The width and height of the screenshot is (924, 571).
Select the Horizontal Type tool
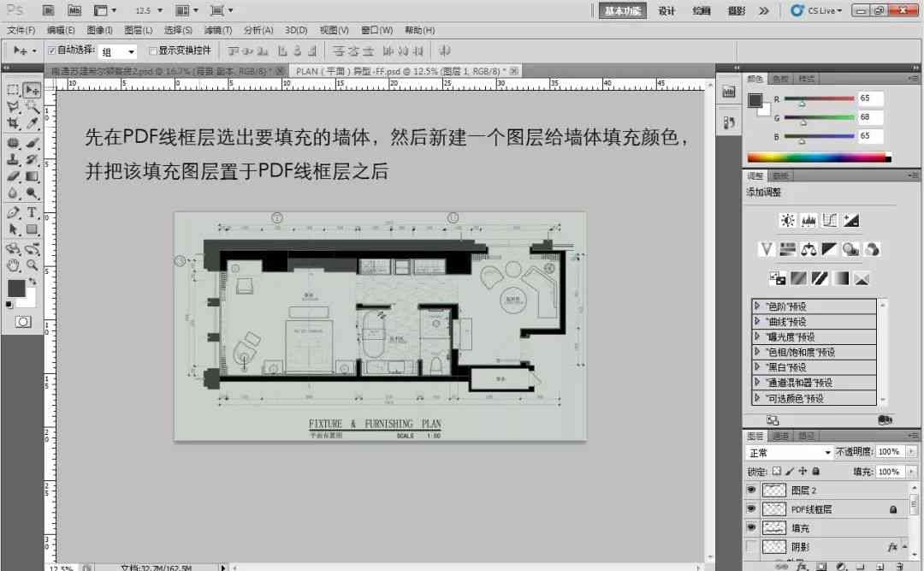coord(32,212)
